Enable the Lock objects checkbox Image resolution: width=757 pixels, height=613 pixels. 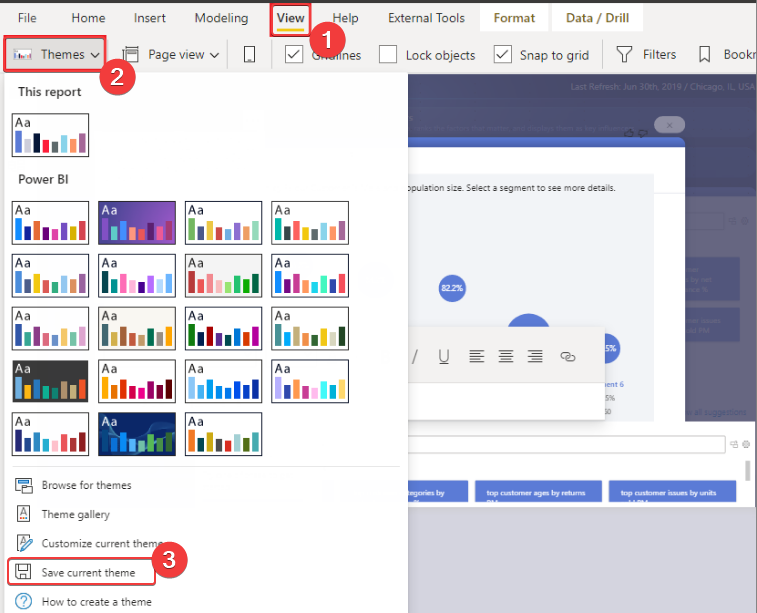388,55
